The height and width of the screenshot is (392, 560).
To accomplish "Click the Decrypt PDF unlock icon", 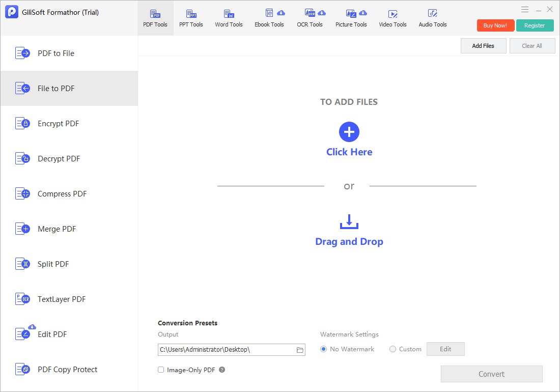I will click(x=22, y=158).
